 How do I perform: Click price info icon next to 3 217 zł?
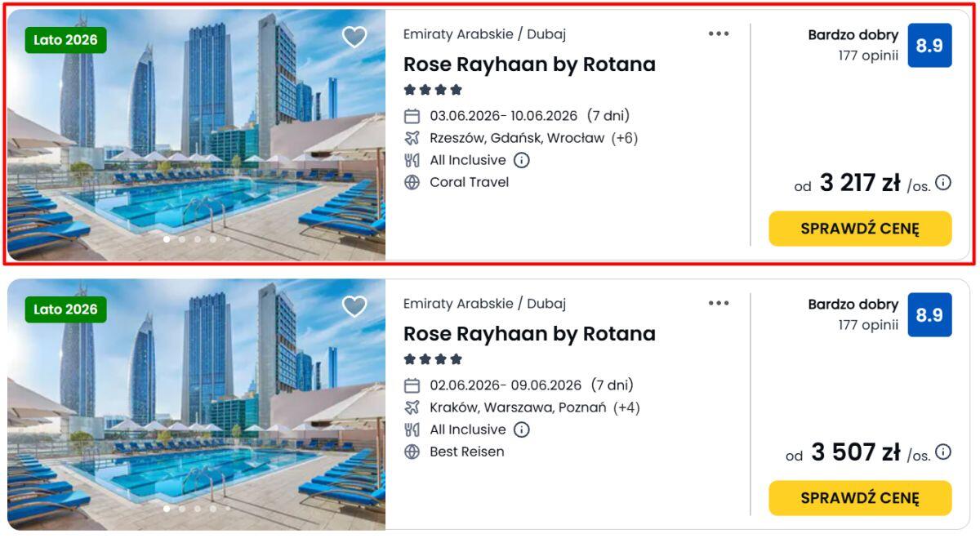943,183
